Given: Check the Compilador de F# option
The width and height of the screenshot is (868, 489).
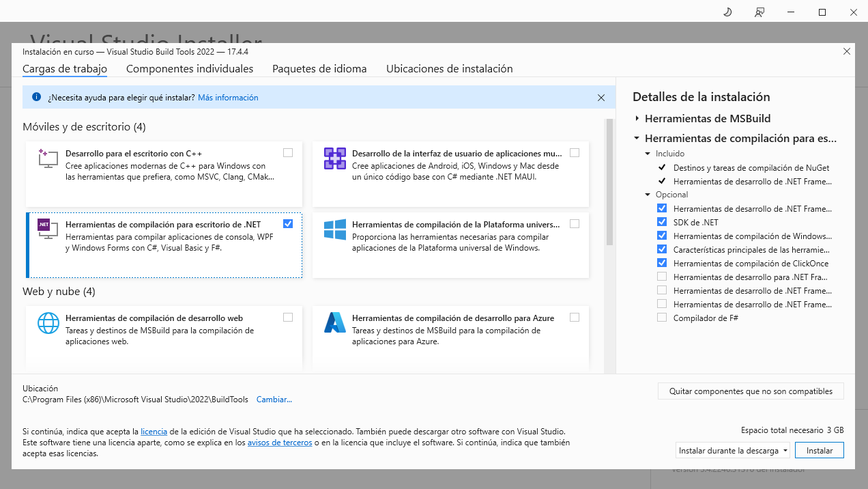Looking at the screenshot, I should (x=662, y=318).
